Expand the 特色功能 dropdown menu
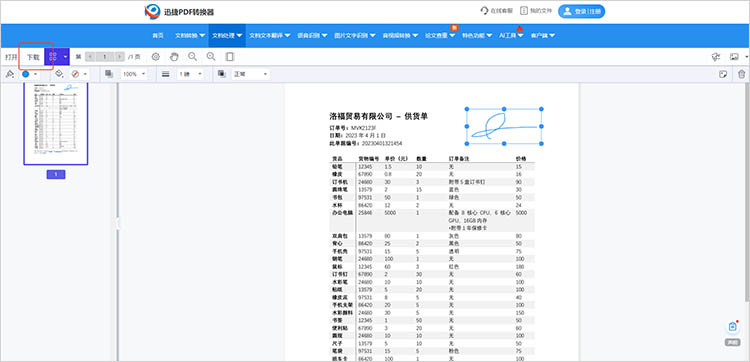 (x=477, y=35)
